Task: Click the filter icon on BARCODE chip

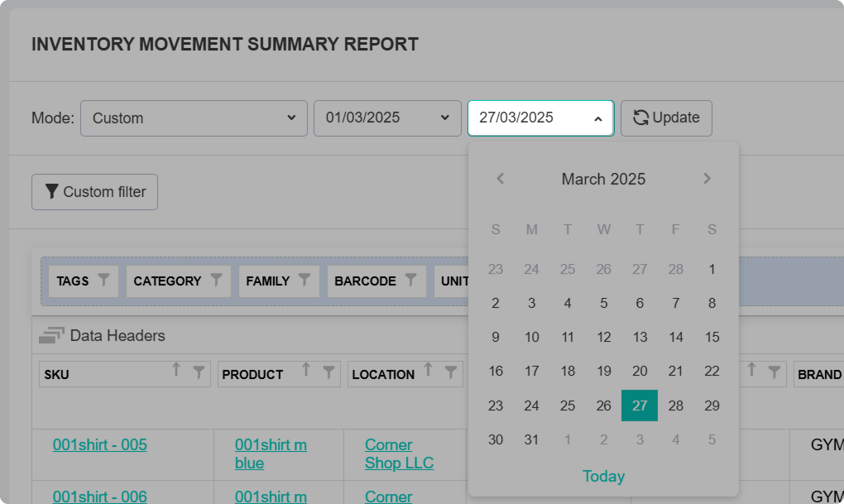Action: click(411, 280)
